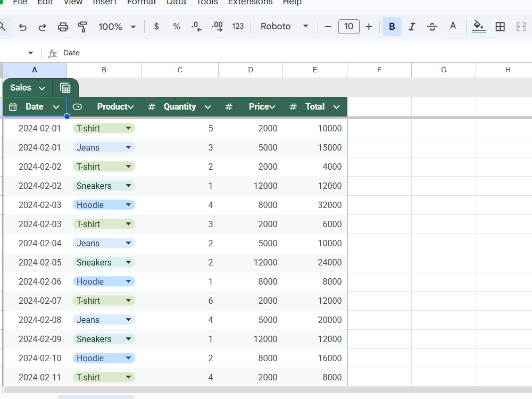Open the Tools menu
Viewport: 532px width, 399px height.
point(207,2)
